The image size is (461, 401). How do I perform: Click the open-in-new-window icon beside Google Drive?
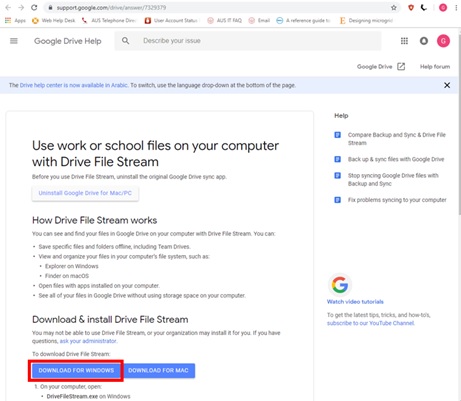tap(401, 66)
